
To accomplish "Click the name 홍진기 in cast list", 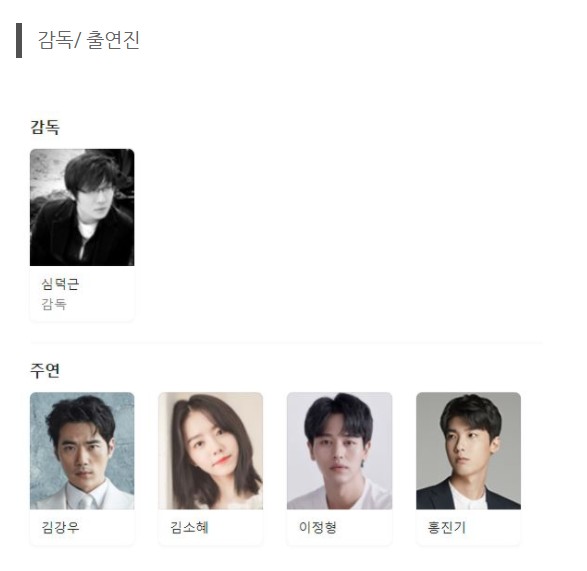I will pyautogui.click(x=447, y=527).
